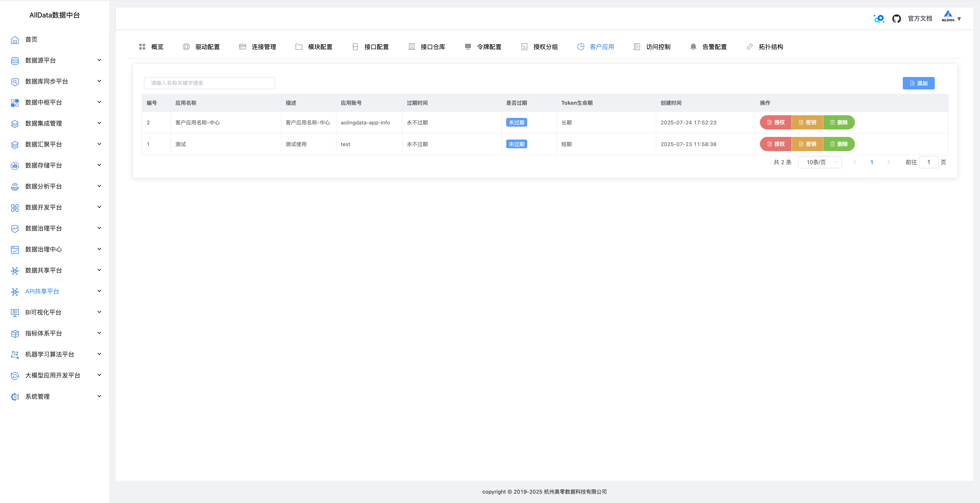Viewport: 980px width, 503px height.
Task: Click the 数据治理中心 sidebar icon
Action: point(15,250)
